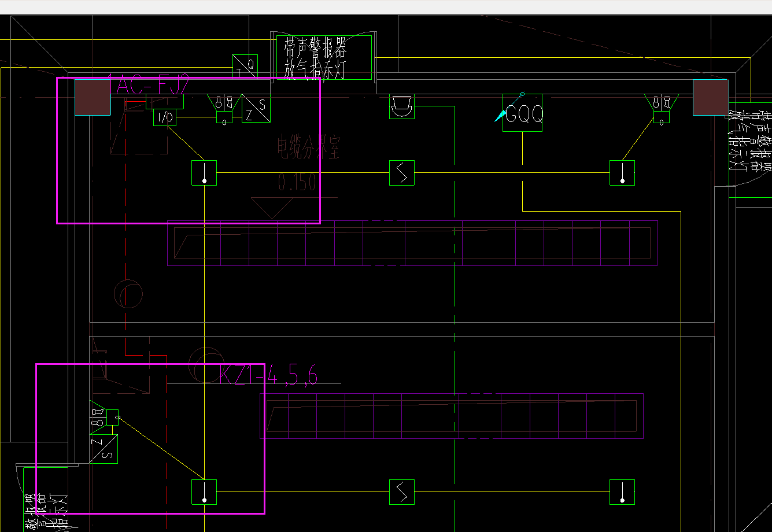The width and height of the screenshot is (772, 532).
Task: Pick the diagonal I/Q module symbol
Action: [x=245, y=66]
